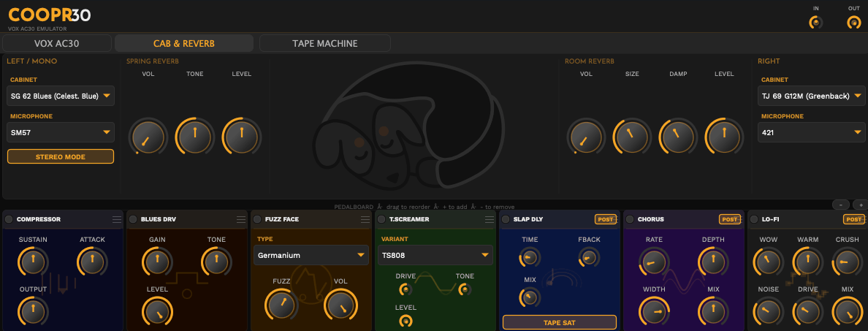This screenshot has height=331, width=868.
Task: Click the Room Reverb DAMP knob
Action: [678, 137]
